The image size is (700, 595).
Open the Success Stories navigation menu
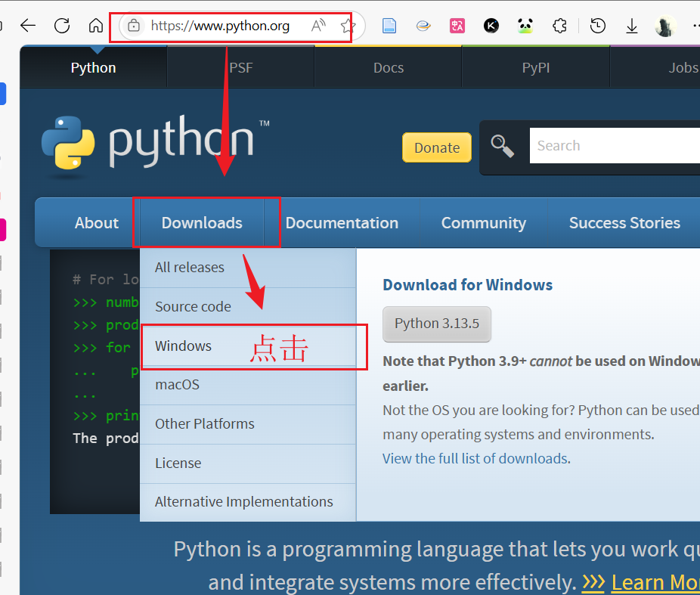pos(624,223)
